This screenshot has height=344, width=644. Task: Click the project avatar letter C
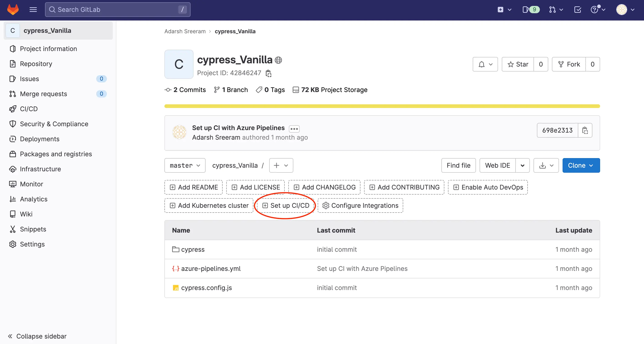pyautogui.click(x=179, y=64)
